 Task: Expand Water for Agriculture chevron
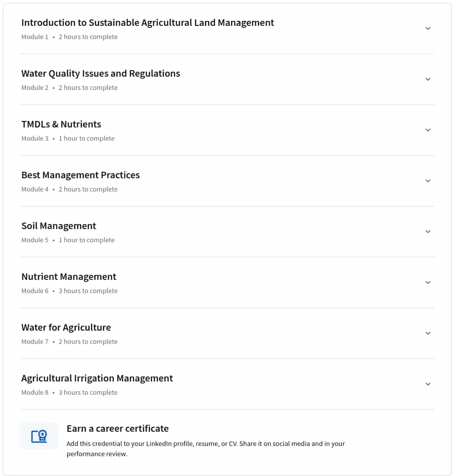(x=428, y=333)
